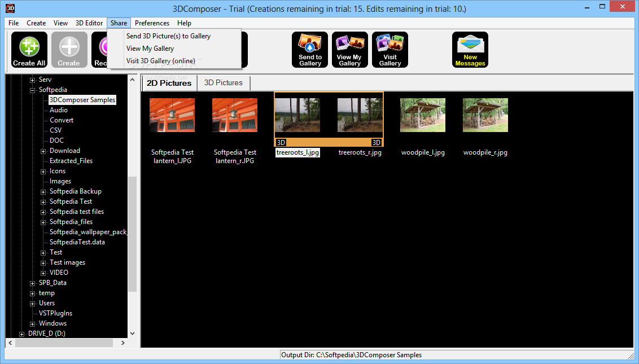The height and width of the screenshot is (364, 639).
Task: Select the woodpile_r.jpg thumbnail
Action: [485, 115]
